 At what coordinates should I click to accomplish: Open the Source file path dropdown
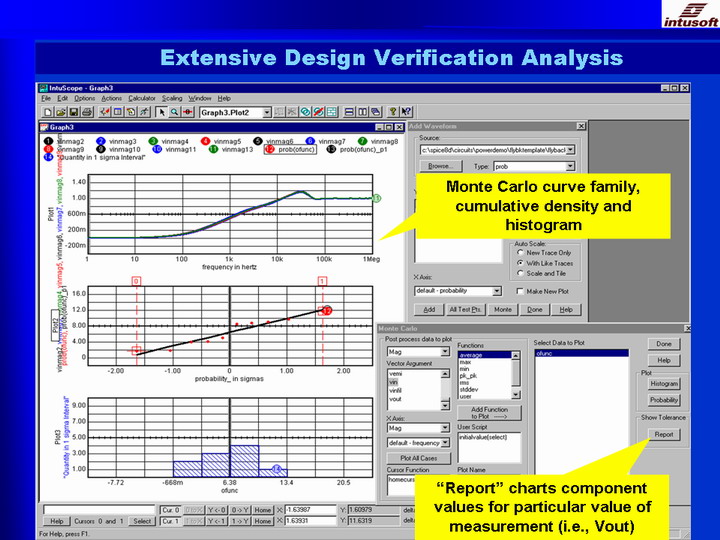pyautogui.click(x=570, y=150)
